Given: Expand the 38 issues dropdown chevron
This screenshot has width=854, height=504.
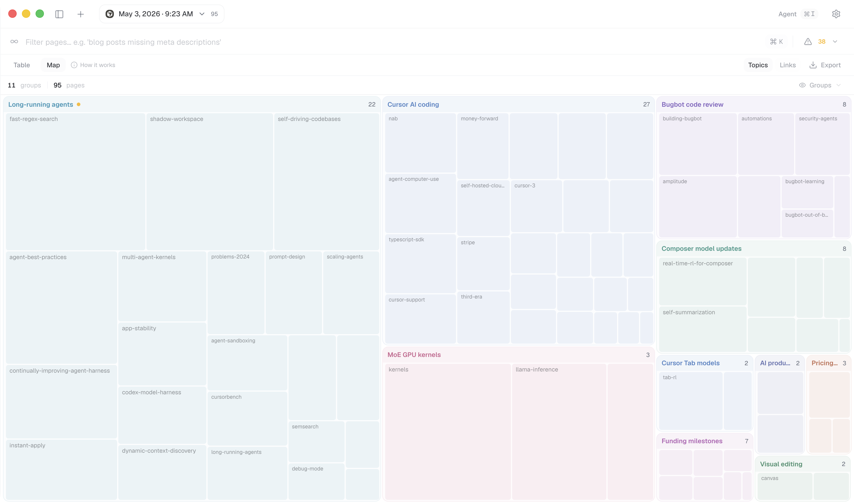Looking at the screenshot, I should 835,42.
